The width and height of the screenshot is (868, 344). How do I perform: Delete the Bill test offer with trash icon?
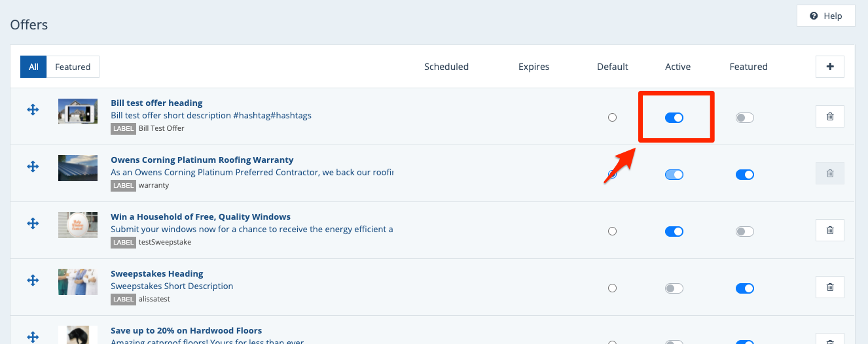point(829,116)
